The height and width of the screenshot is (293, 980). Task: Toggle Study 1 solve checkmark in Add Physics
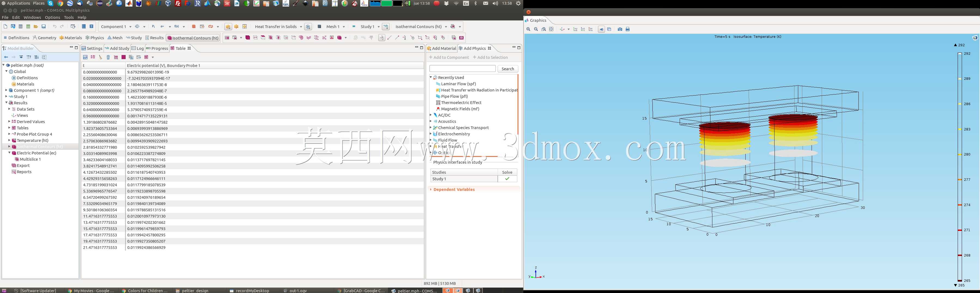coord(507,179)
